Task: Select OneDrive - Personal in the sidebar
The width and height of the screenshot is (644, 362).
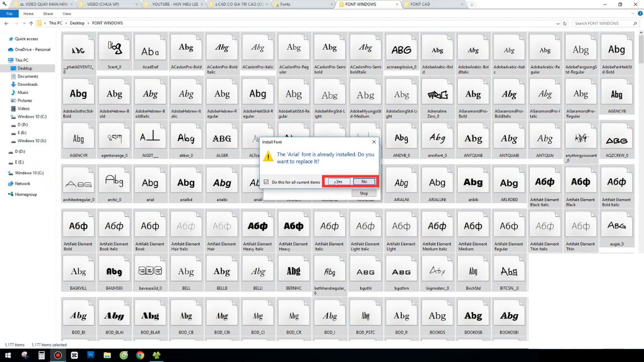Action: (x=33, y=49)
